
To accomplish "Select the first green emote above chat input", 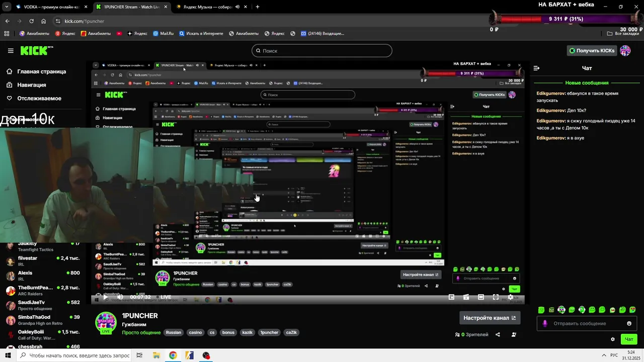I will pyautogui.click(x=541, y=310).
